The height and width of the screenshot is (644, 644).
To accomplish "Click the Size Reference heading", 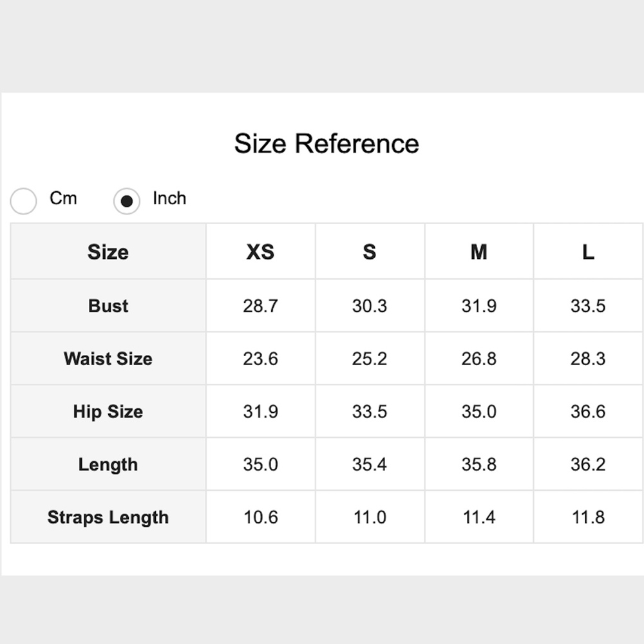I will tap(327, 144).
